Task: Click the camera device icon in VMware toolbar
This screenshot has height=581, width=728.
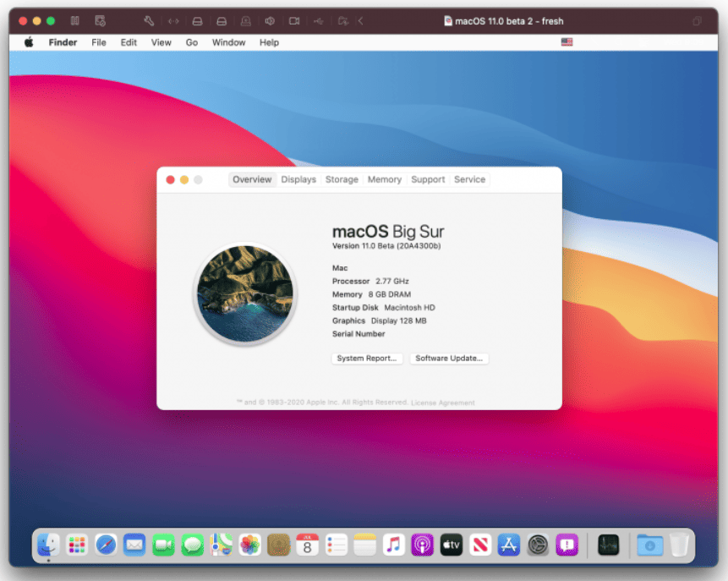Action: click(x=294, y=21)
